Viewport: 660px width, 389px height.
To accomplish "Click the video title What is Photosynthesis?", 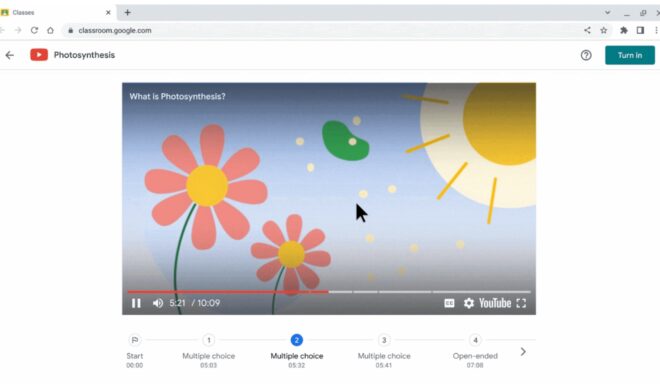I will tap(177, 96).
